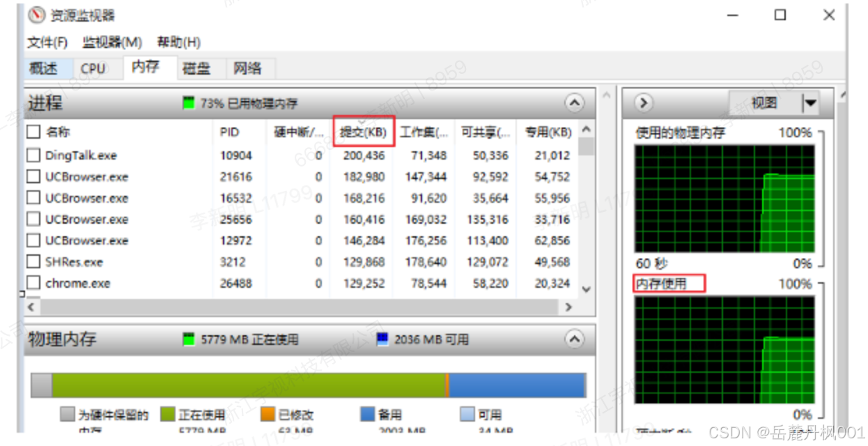The height and width of the screenshot is (446, 868).
Task: Click the green 73% 已用物理内存 indicator
Action: click(x=187, y=103)
